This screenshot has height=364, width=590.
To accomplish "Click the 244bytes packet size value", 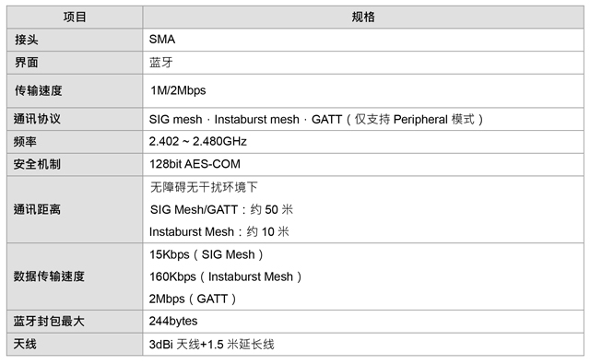I will click(x=173, y=321).
